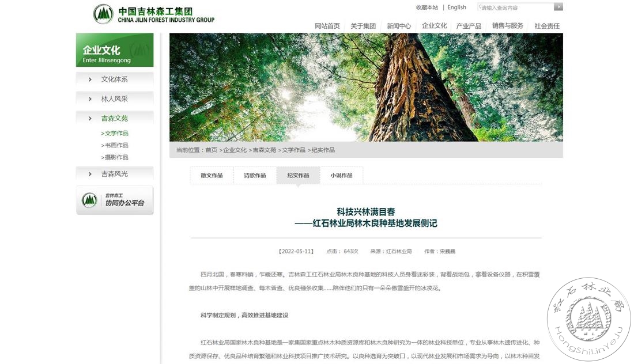
Task: Click 首页 in the breadcrumb
Action: coord(212,150)
